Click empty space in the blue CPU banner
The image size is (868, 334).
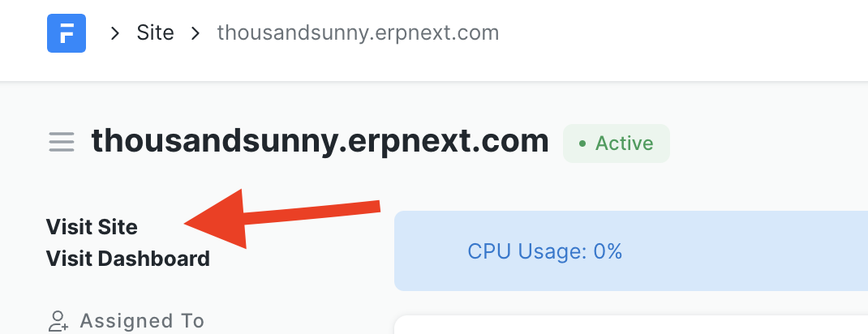730,251
